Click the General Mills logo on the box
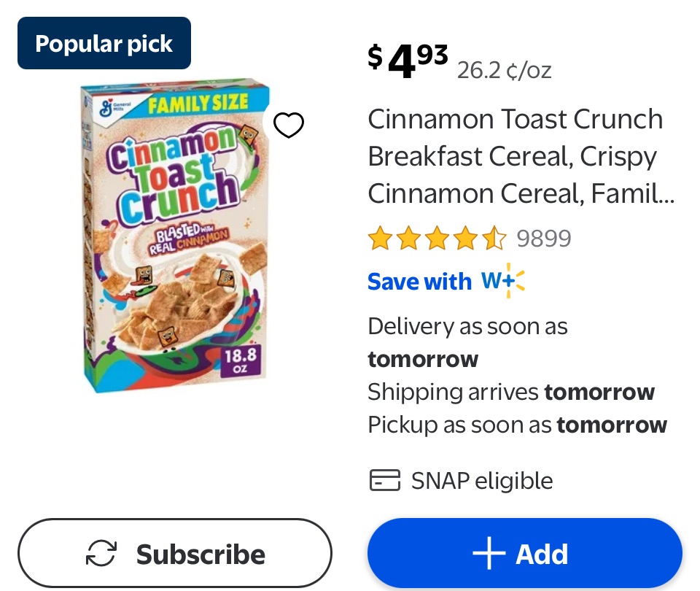Screen dimensions: 700x591 (106, 107)
